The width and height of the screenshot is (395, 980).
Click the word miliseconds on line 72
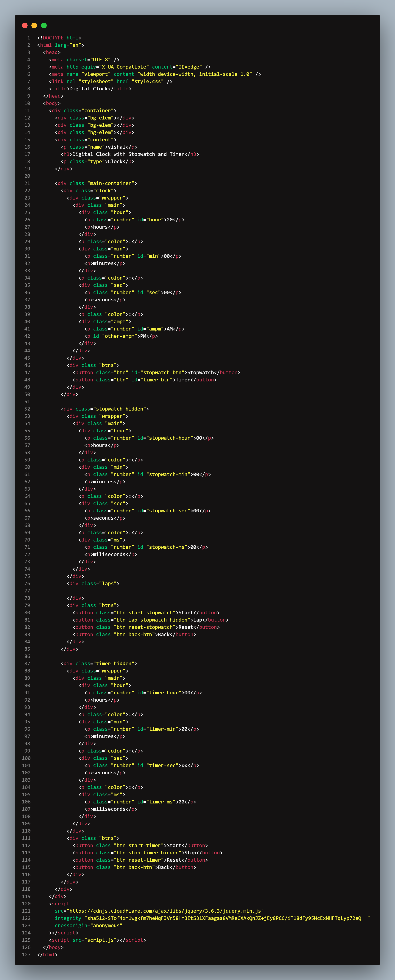(x=109, y=554)
